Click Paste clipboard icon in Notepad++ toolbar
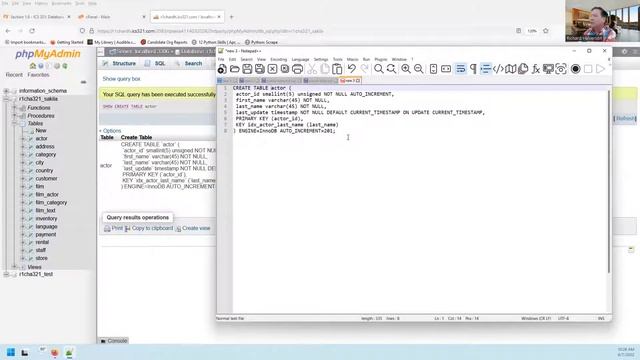 click(337, 69)
